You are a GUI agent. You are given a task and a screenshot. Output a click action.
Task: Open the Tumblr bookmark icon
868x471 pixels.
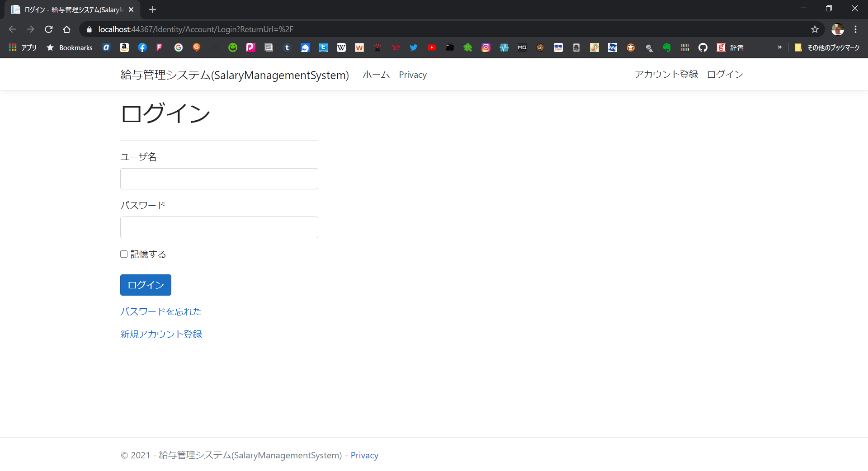[x=287, y=47]
